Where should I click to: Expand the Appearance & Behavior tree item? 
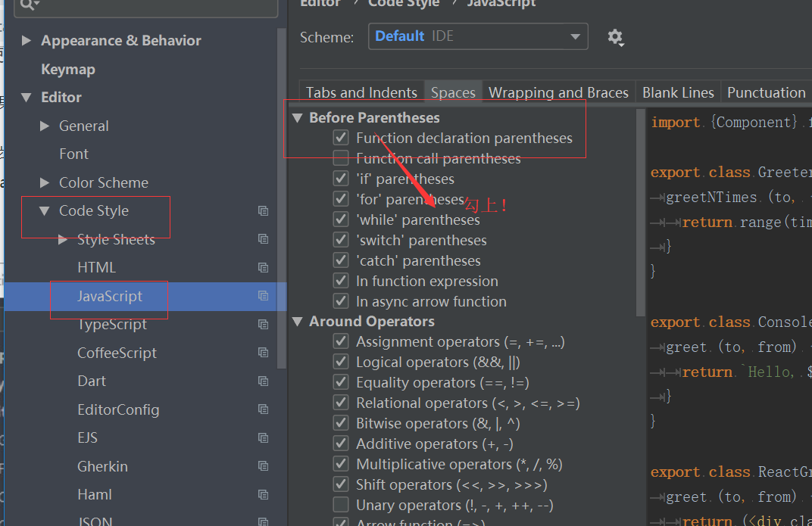coord(26,40)
